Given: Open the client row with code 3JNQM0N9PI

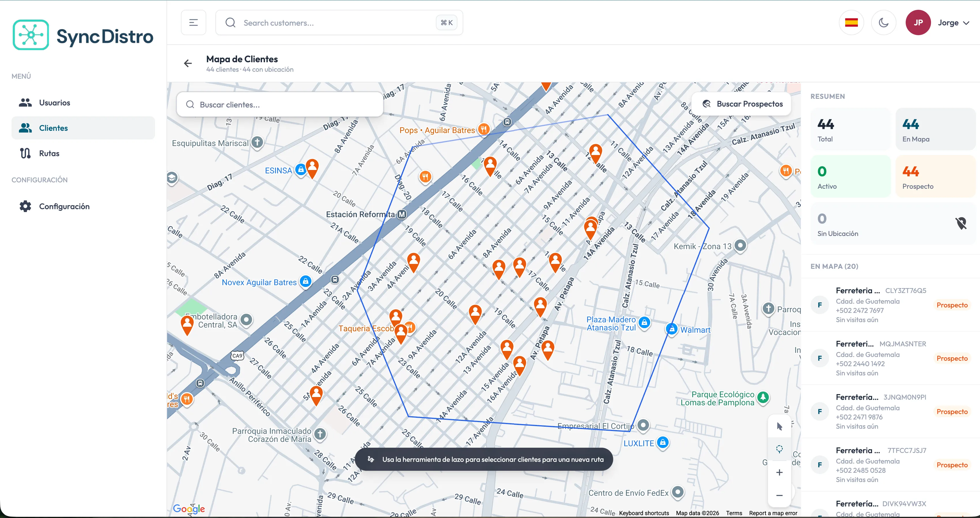Looking at the screenshot, I should click(890, 411).
